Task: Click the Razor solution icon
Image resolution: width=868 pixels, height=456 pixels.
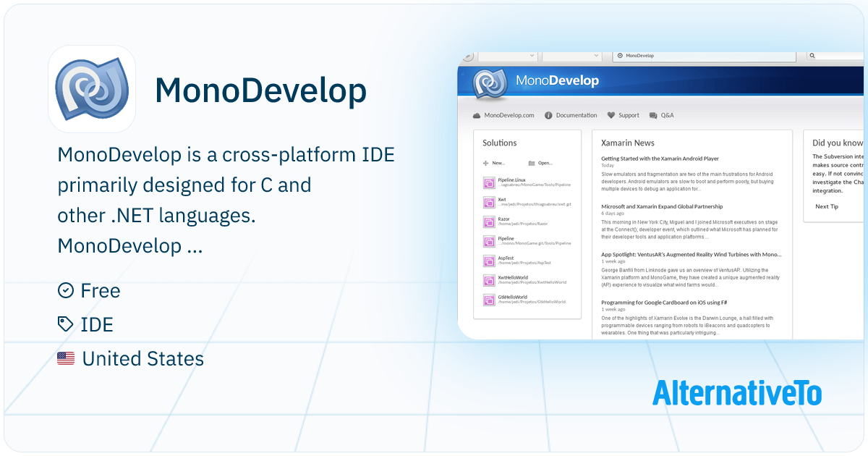Action: 488,221
